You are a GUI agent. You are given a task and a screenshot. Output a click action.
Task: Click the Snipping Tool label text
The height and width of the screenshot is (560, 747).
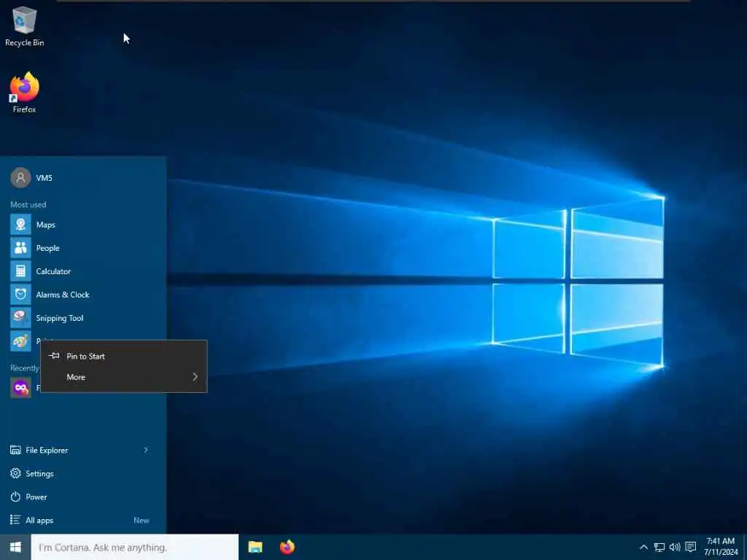point(60,318)
